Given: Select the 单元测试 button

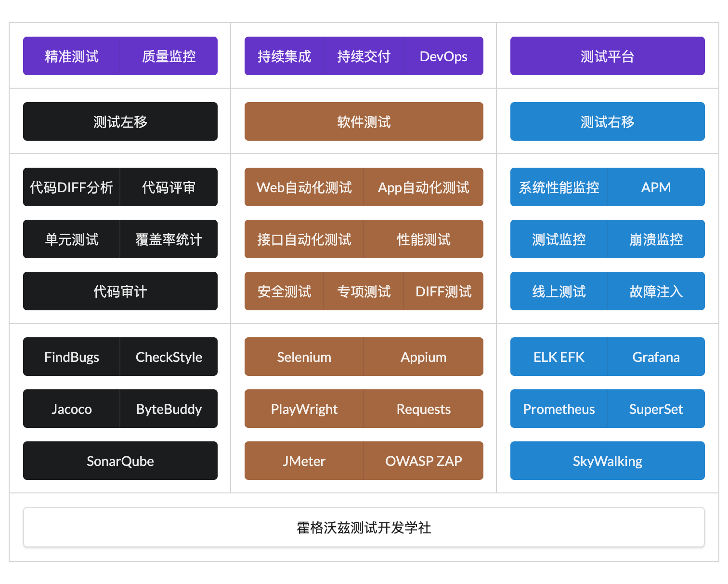Looking at the screenshot, I should pyautogui.click(x=72, y=239).
